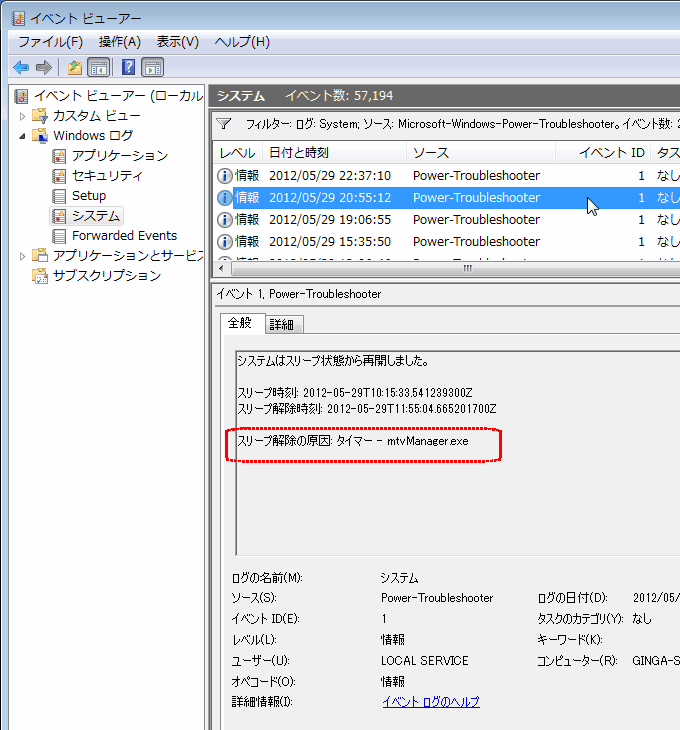This screenshot has width=680, height=730.
Task: Open the 操作(A) menu
Action: (x=120, y=41)
